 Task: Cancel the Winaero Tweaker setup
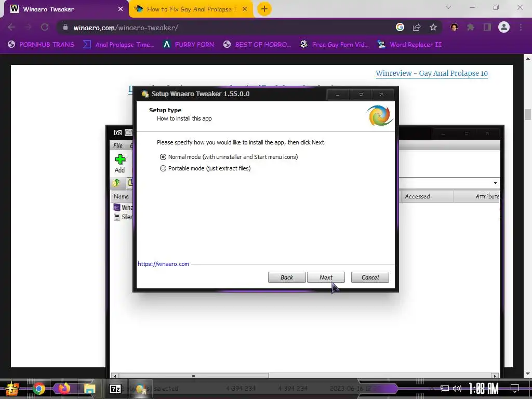pos(370,277)
